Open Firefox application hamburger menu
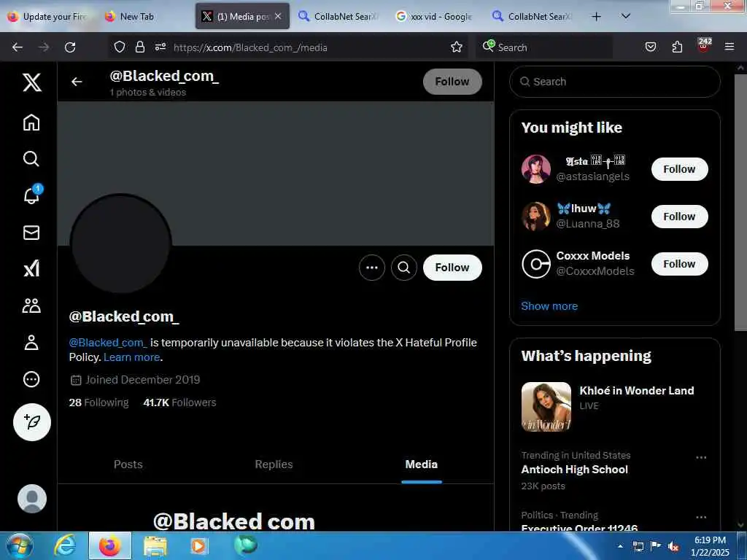The height and width of the screenshot is (560, 747). (729, 47)
